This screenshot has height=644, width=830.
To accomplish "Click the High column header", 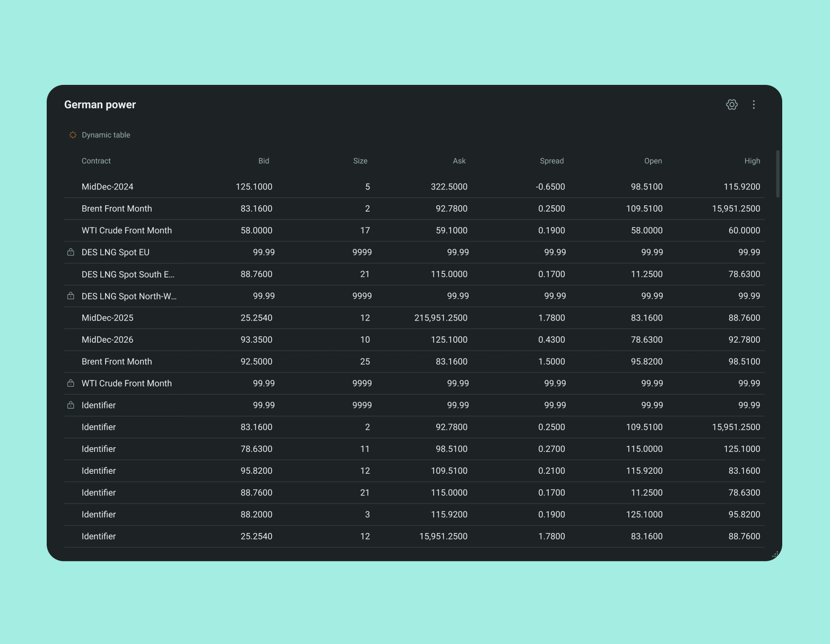I will point(752,161).
